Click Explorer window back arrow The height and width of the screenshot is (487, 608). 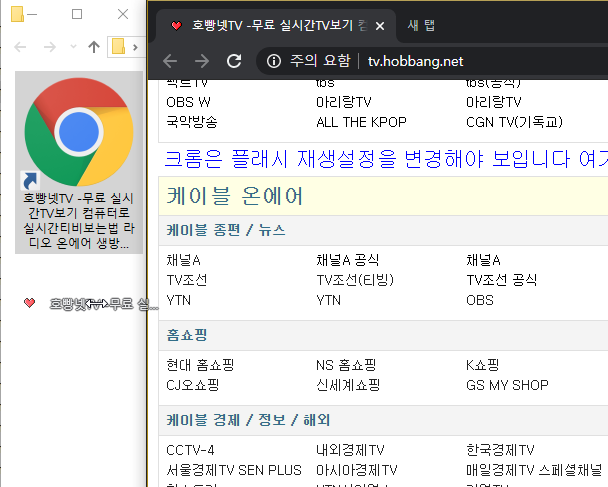click(x=20, y=47)
